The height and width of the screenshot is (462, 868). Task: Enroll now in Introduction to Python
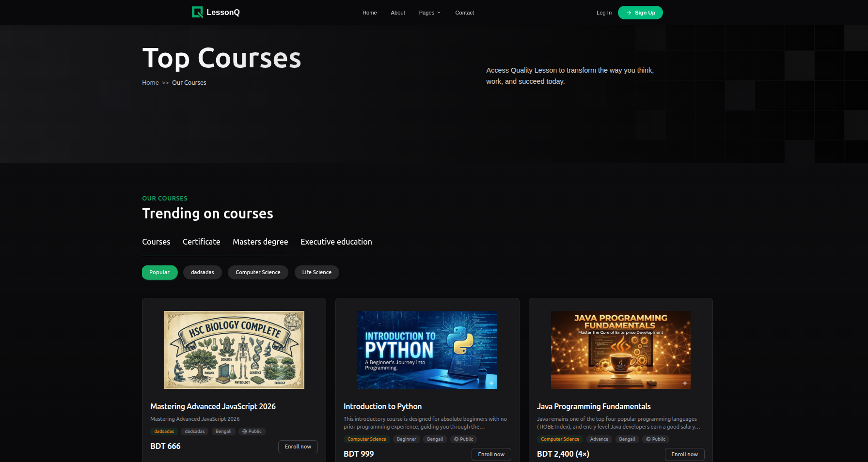pos(491,454)
